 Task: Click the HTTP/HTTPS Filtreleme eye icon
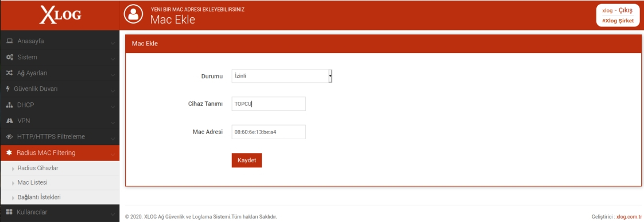tap(10, 136)
